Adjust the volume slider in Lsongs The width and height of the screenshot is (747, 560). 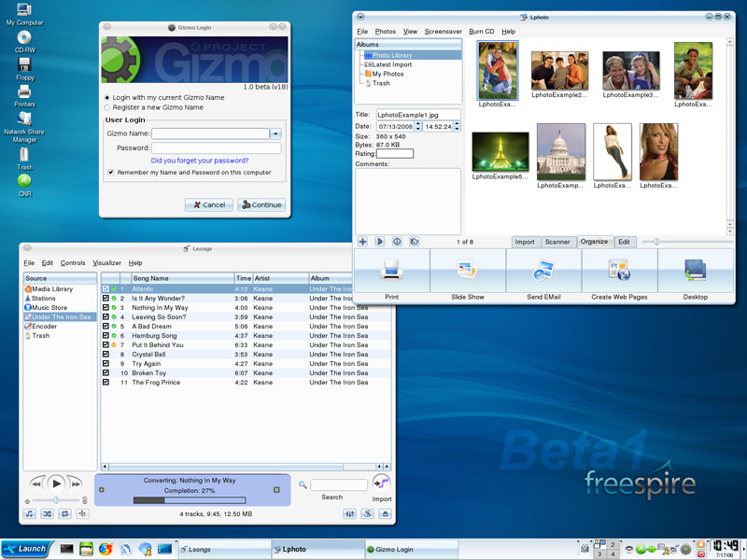56,500
